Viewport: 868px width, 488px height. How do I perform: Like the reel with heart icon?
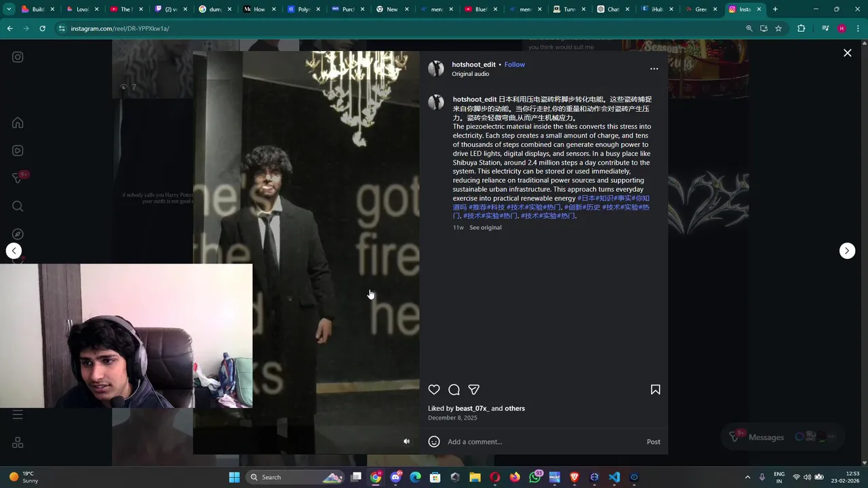(434, 390)
